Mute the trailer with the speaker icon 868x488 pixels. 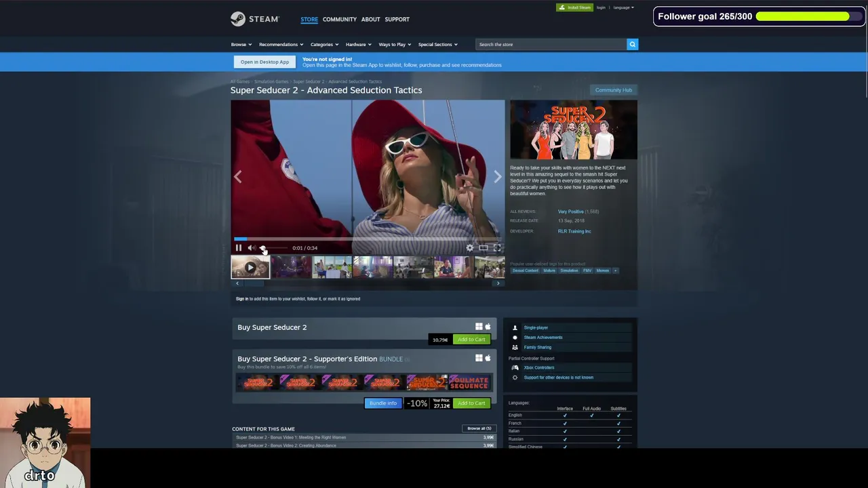[251, 248]
